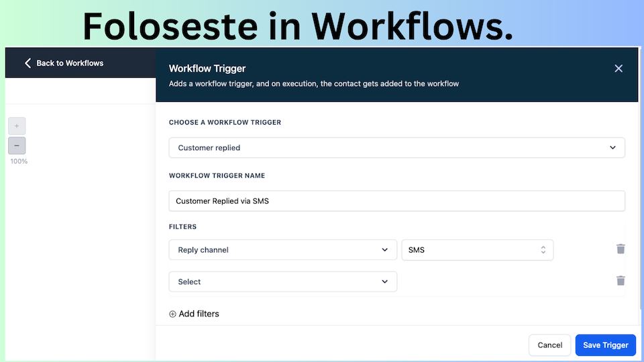Close the Workflow Trigger panel
644x362 pixels.
[x=619, y=68]
